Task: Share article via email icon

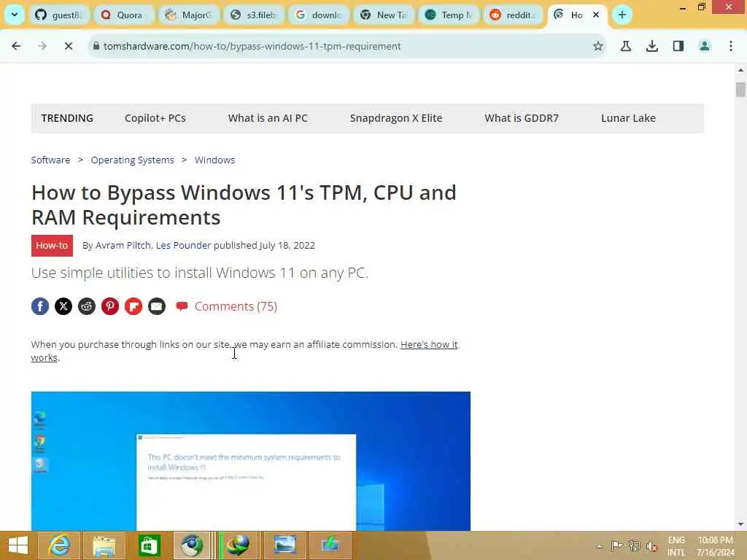Action: (x=157, y=306)
